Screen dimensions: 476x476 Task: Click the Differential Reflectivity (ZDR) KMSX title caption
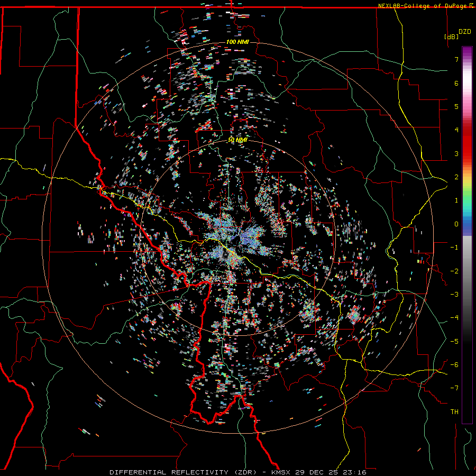[x=237, y=472]
